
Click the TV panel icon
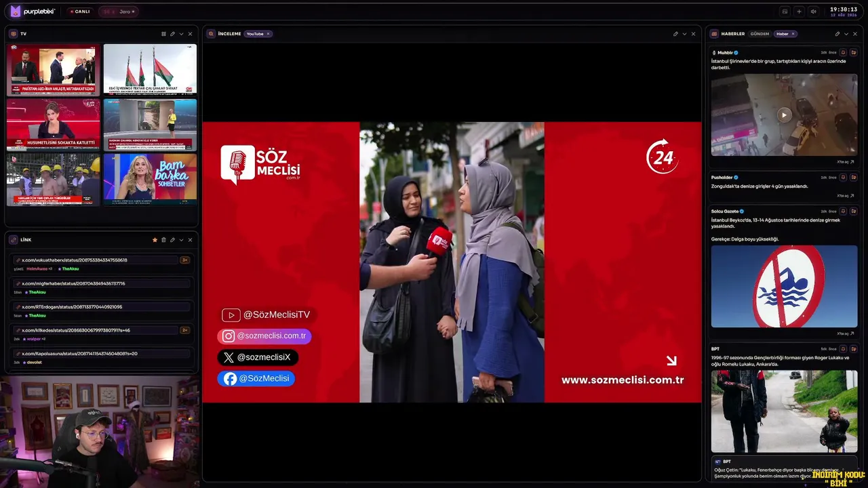pyautogui.click(x=14, y=34)
